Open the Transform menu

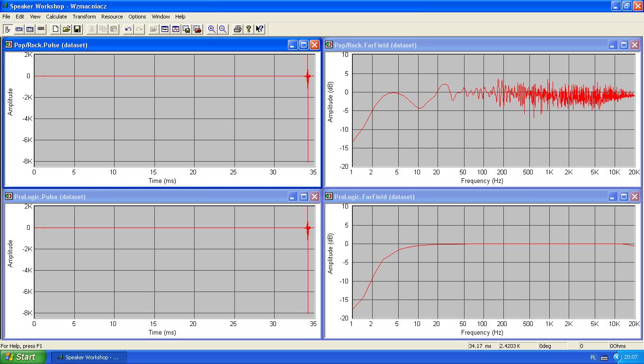pyautogui.click(x=84, y=17)
